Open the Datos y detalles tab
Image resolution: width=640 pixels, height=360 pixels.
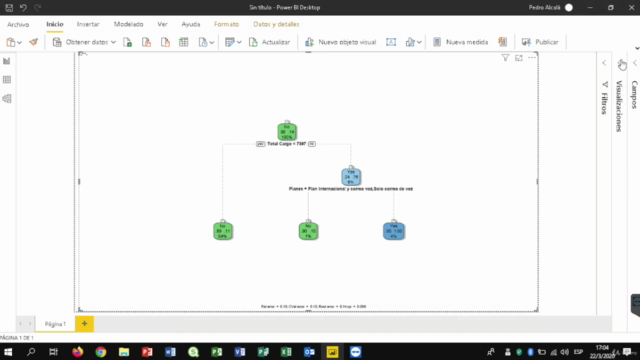click(276, 24)
